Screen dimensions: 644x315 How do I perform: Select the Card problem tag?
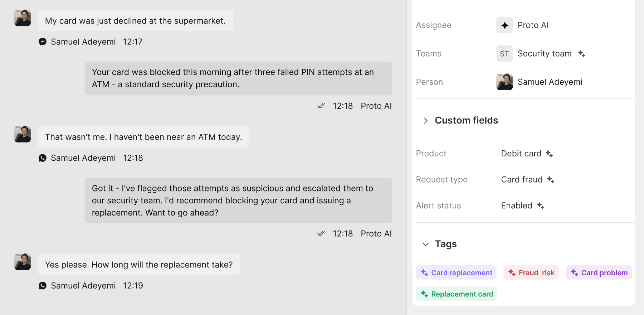599,273
